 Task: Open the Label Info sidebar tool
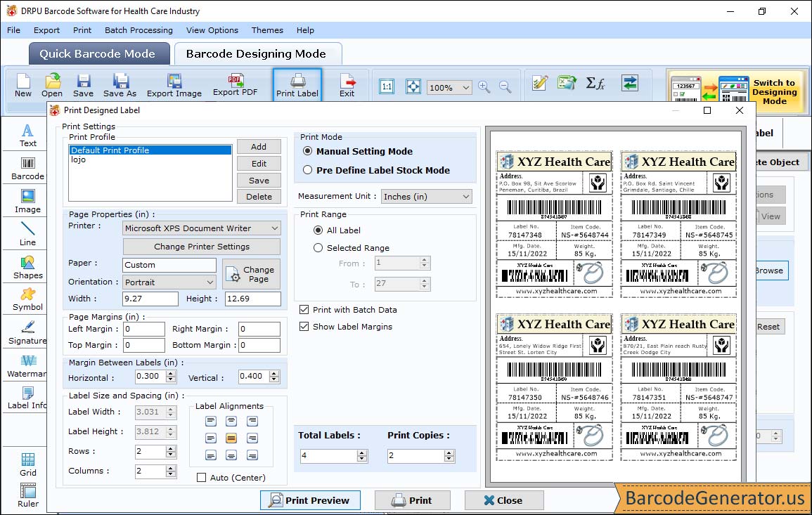(27, 398)
